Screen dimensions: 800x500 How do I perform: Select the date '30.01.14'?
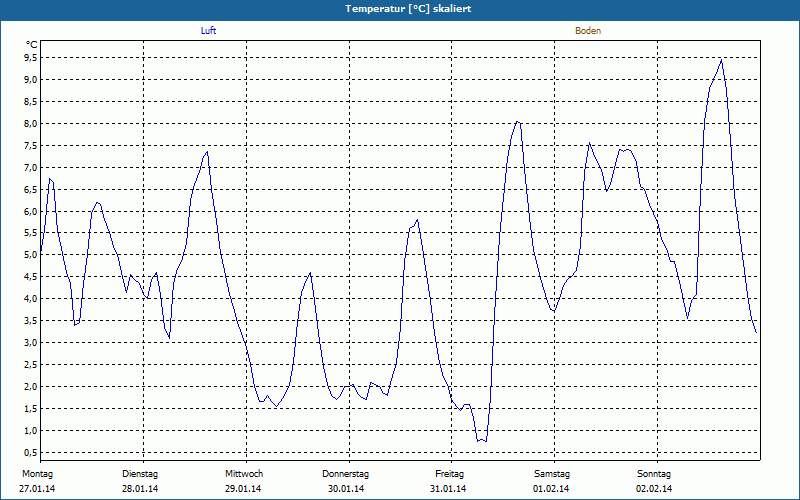pyautogui.click(x=346, y=489)
